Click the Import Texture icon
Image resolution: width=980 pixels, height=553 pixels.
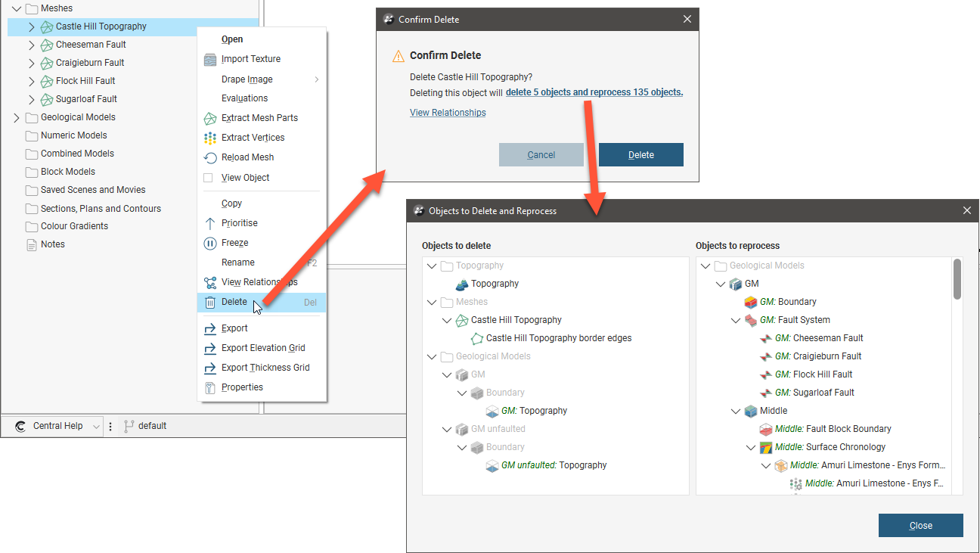210,59
